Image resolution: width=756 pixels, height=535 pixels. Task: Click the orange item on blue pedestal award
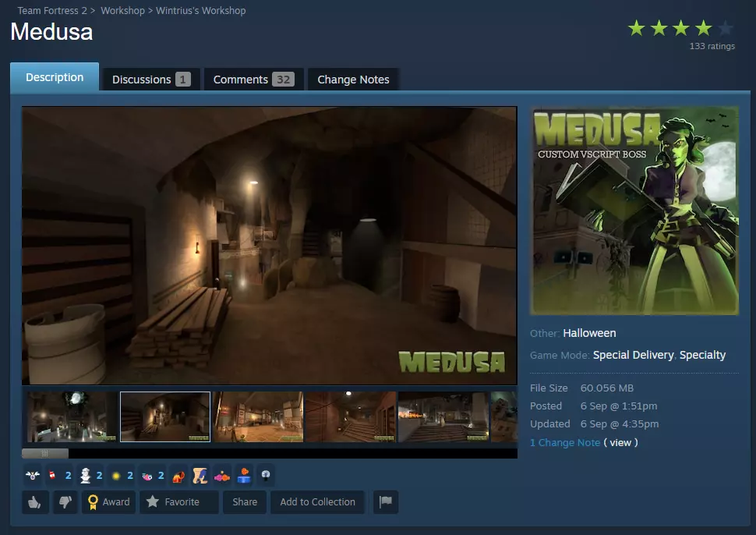(x=244, y=476)
